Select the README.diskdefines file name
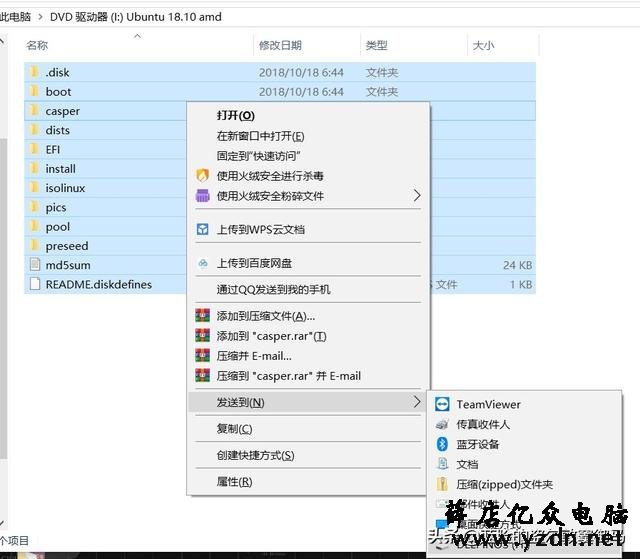 [99, 284]
